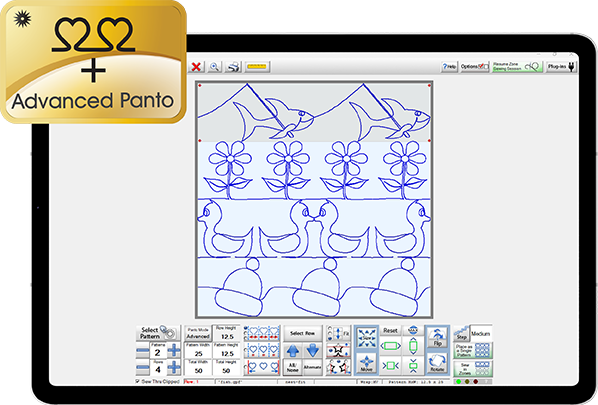Image resolution: width=598 pixels, height=405 pixels.
Task: Click the Alternate rows button
Action: click(312, 367)
